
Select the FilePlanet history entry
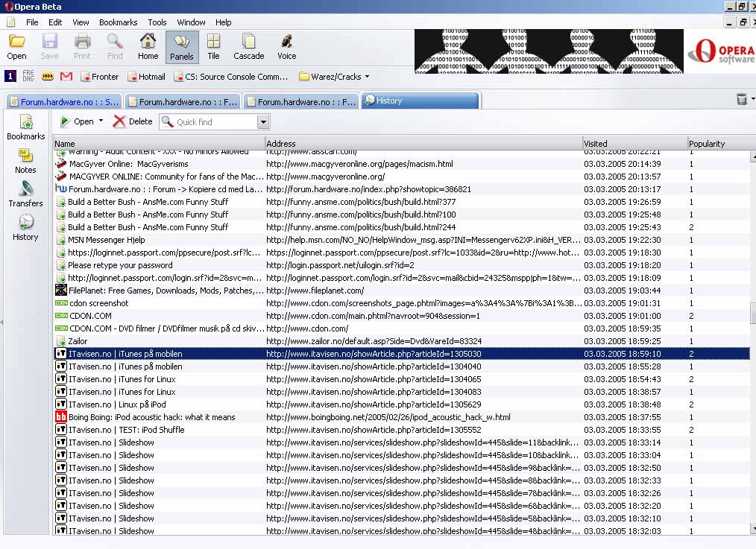402,291
